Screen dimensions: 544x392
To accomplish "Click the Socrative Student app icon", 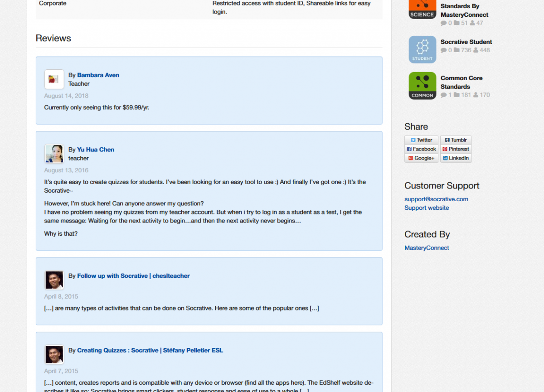I will [x=422, y=49].
